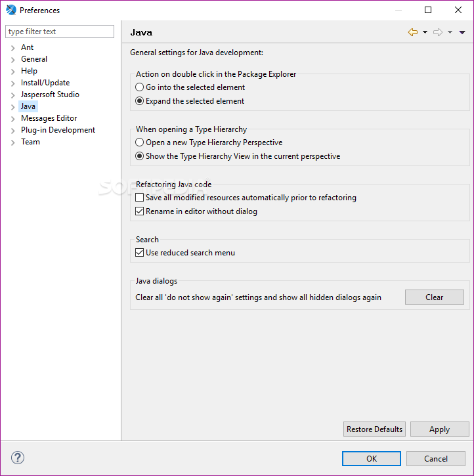Click the Preferences window application icon
The height and width of the screenshot is (476, 474).
click(x=11, y=10)
